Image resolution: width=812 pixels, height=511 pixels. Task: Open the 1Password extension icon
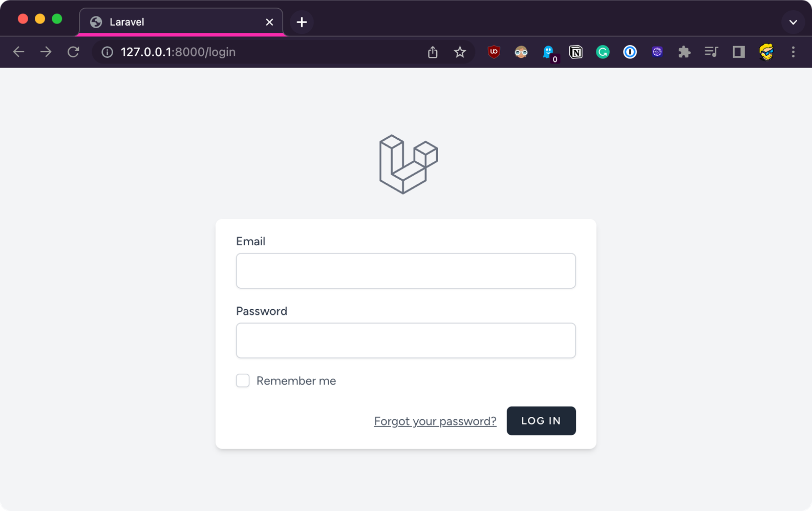[x=630, y=52]
